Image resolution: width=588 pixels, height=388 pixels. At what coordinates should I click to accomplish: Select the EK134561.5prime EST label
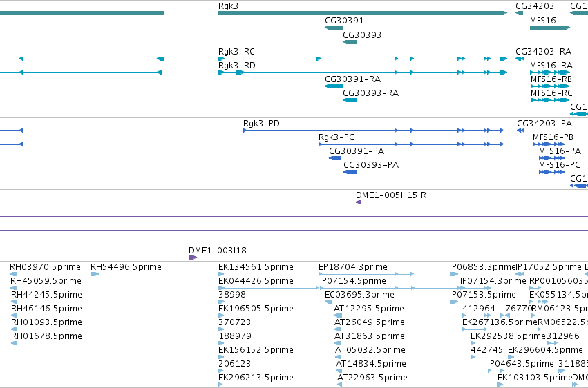pos(256,267)
